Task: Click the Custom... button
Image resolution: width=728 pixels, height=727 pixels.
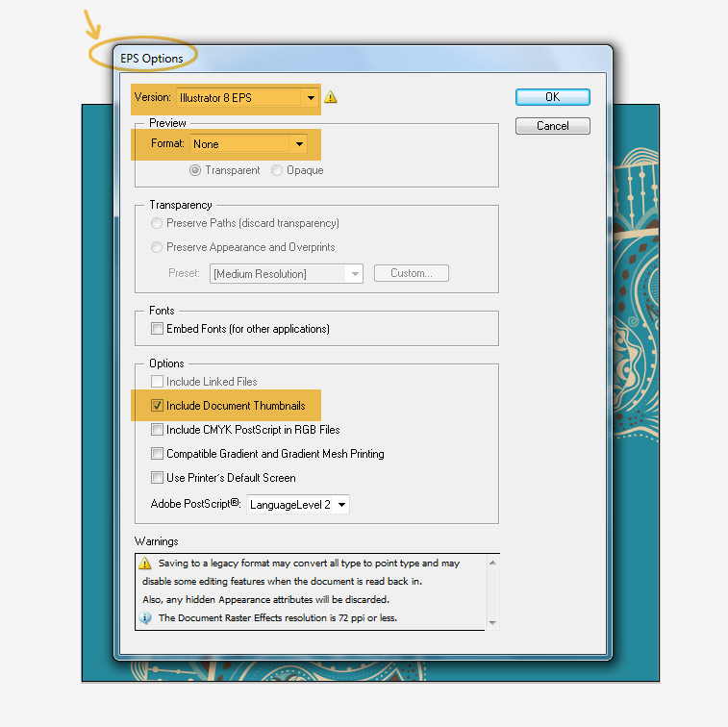Action: tap(412, 273)
